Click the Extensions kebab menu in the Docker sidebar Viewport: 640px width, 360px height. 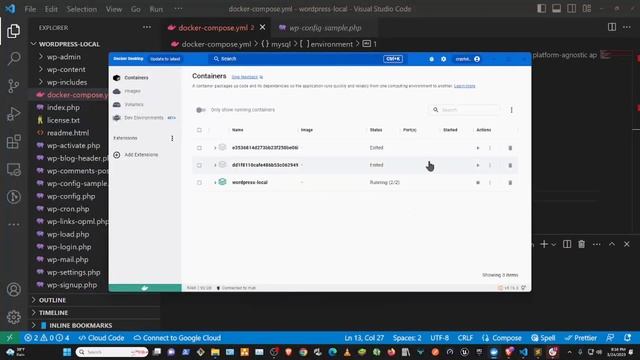[x=172, y=138]
